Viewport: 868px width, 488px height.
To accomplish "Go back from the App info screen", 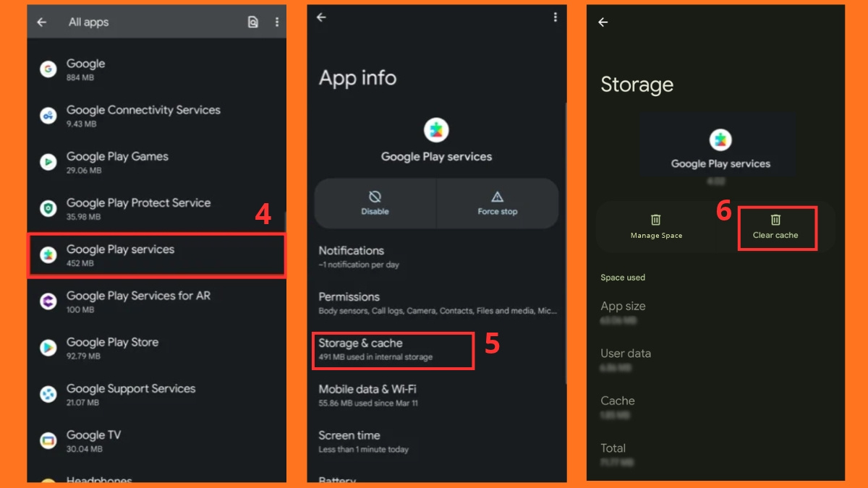I will [321, 17].
